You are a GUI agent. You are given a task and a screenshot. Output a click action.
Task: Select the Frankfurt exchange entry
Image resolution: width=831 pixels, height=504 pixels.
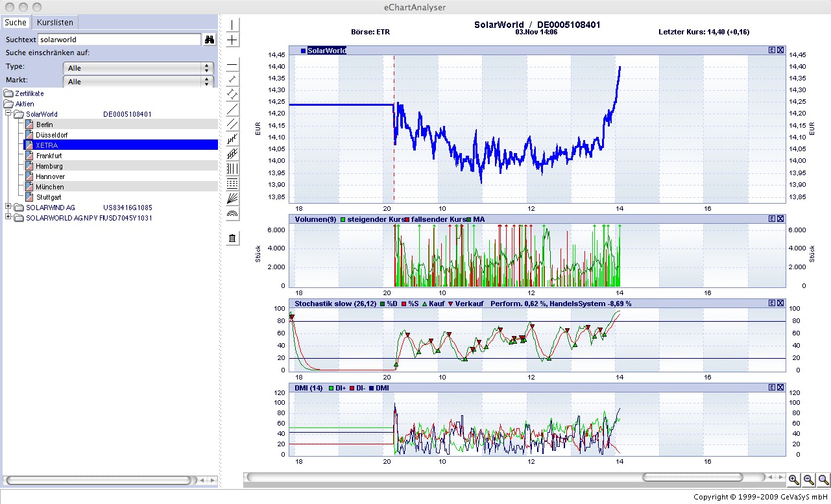[121, 156]
